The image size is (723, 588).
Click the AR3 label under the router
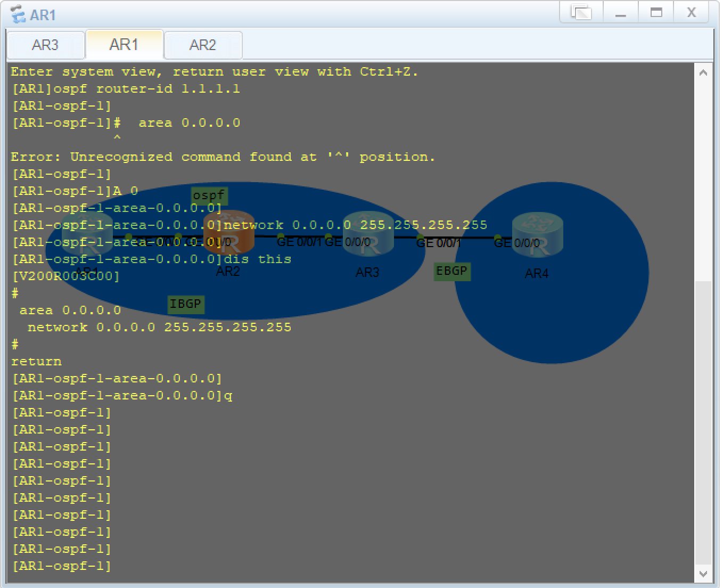click(x=367, y=273)
